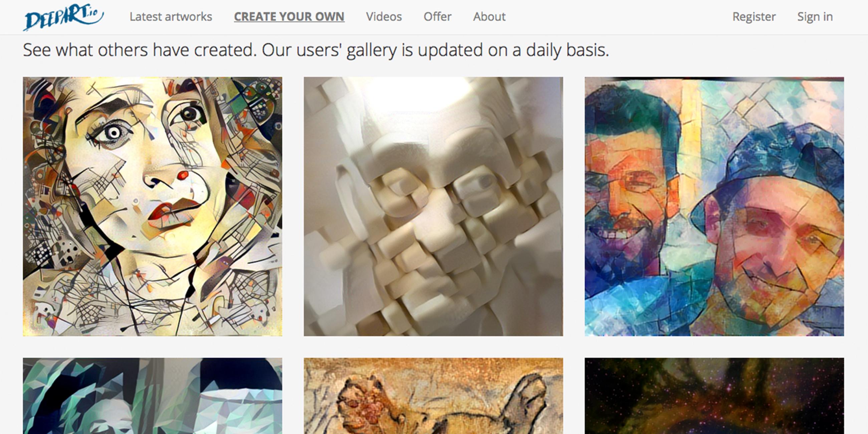The image size is (868, 434).
Task: Click the Register link
Action: pyautogui.click(x=754, y=16)
